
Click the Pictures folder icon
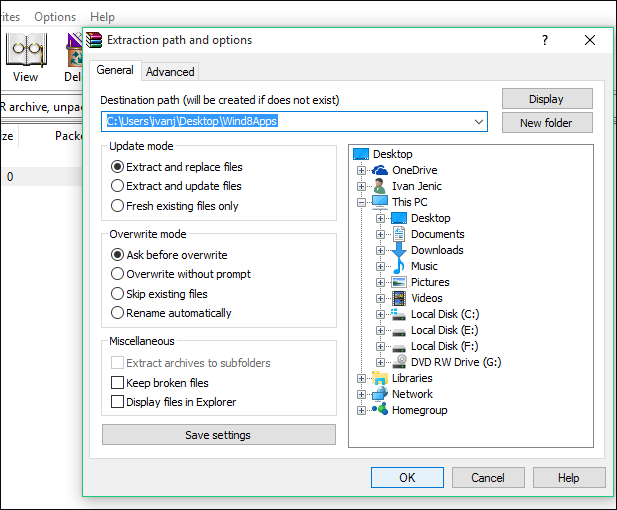[399, 282]
